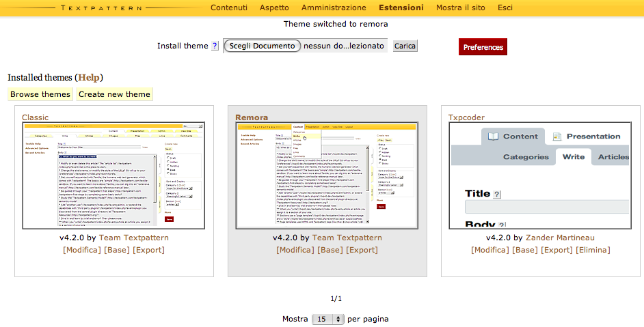Open the Estensioni menu
This screenshot has width=644, height=327.
[401, 8]
